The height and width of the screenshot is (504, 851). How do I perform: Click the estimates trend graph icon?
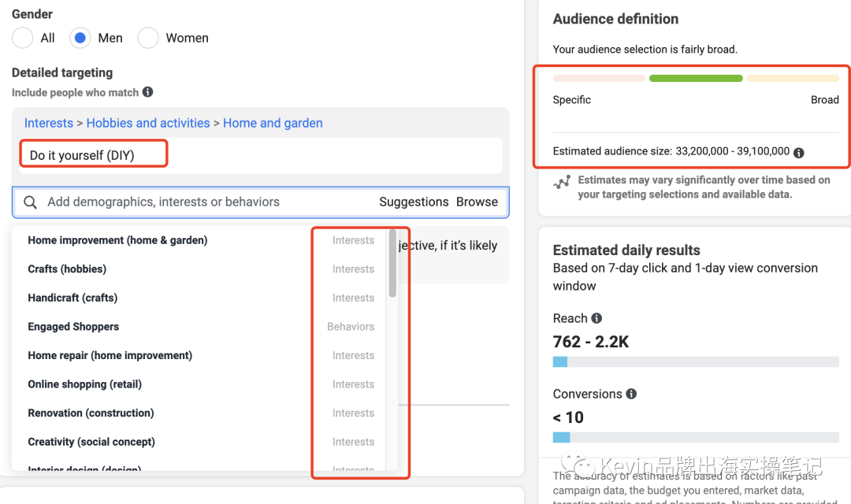coord(562,183)
